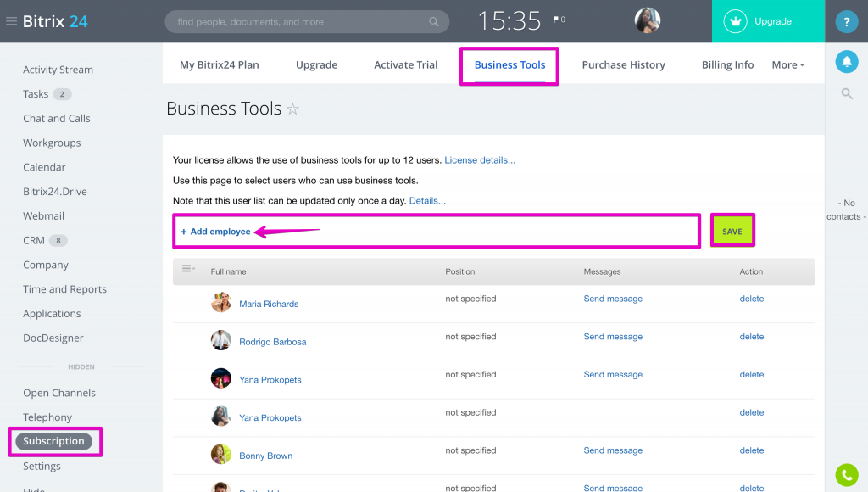
Task: Open the help question mark icon
Action: [x=847, y=21]
